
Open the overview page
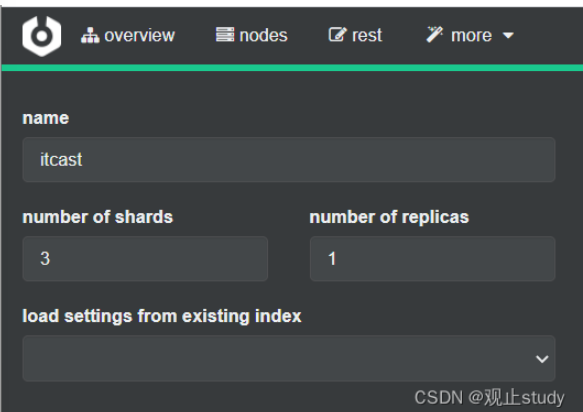pyautogui.click(x=128, y=36)
